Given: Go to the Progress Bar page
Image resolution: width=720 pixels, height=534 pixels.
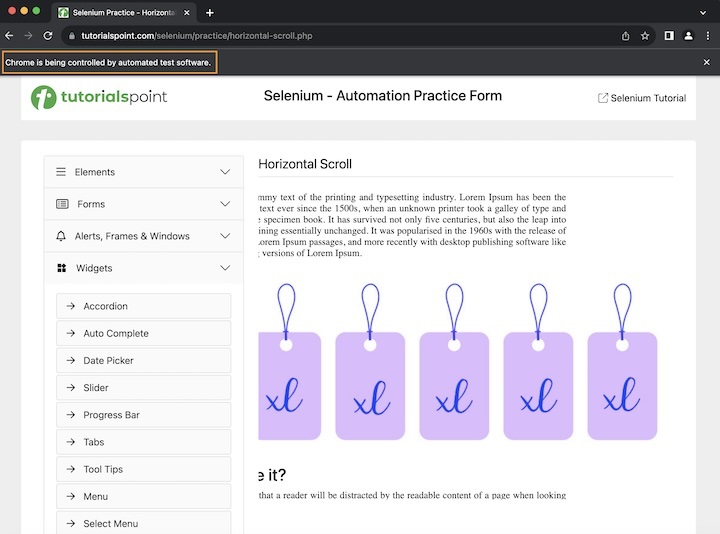Looking at the screenshot, I should tap(111, 415).
